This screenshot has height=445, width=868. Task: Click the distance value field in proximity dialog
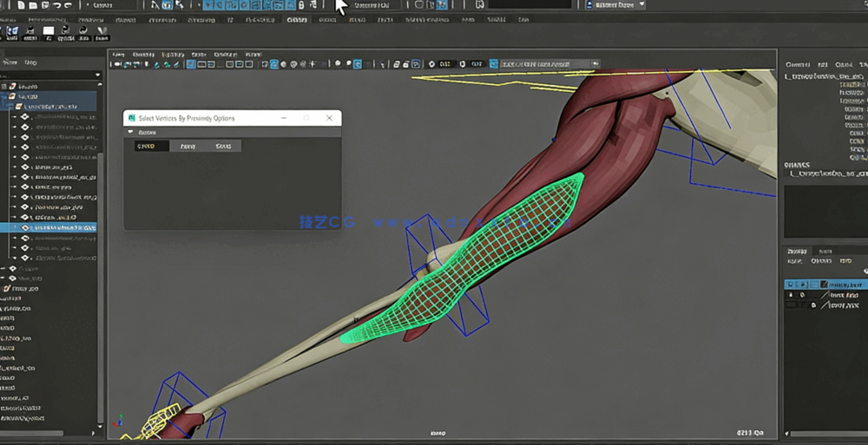pyautogui.click(x=150, y=147)
